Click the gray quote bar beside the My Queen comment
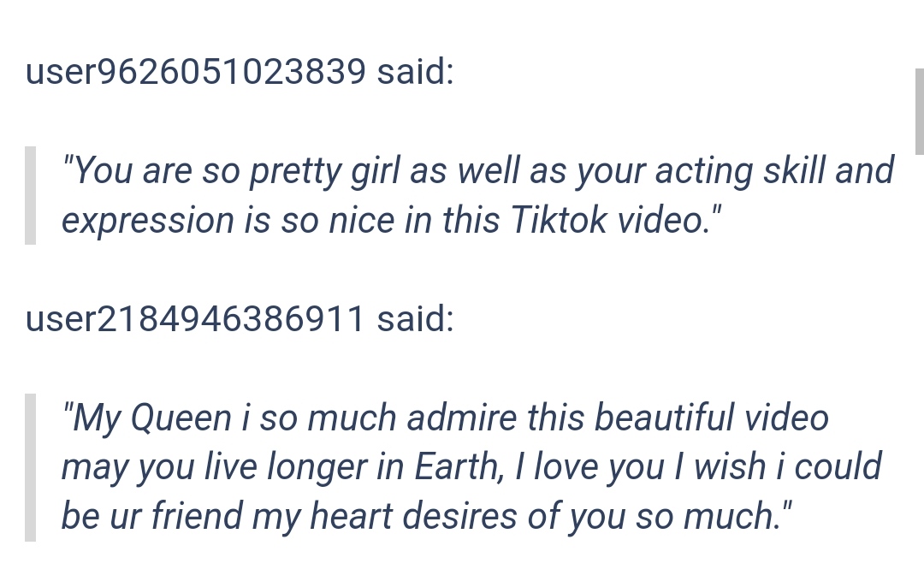 [x=30, y=467]
